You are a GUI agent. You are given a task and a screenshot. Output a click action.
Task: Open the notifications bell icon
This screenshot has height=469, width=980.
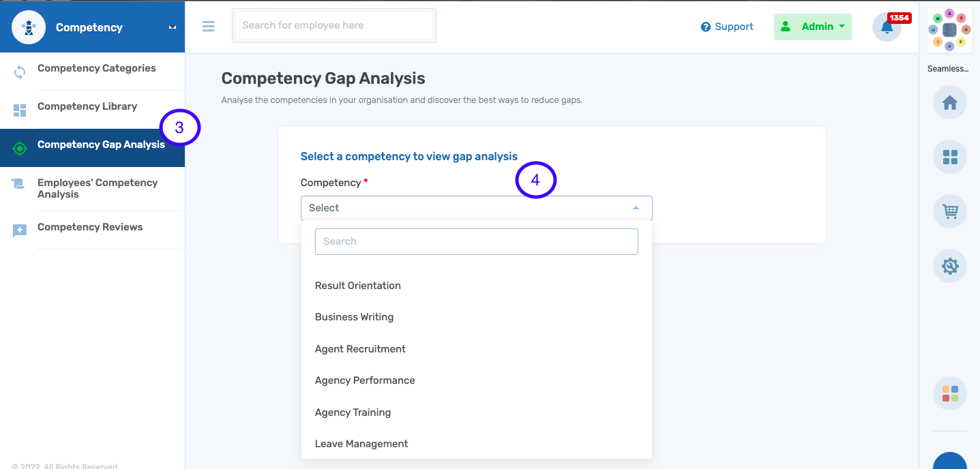[887, 27]
